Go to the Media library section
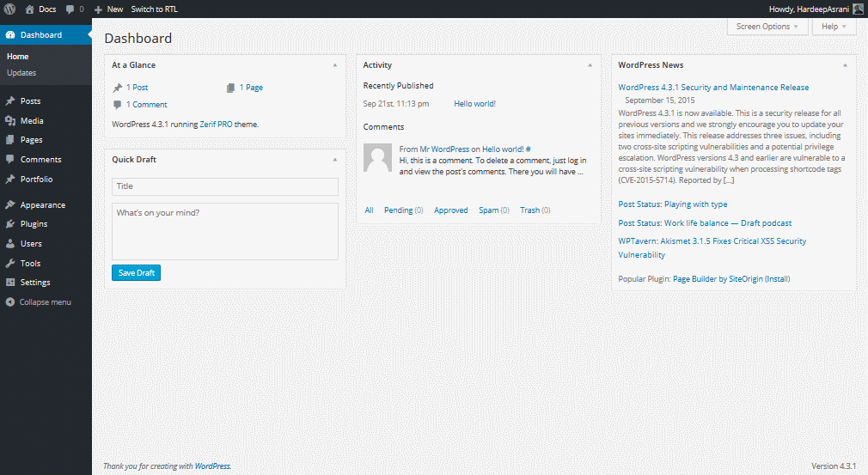Viewport: 868px width, 475px height. click(32, 121)
